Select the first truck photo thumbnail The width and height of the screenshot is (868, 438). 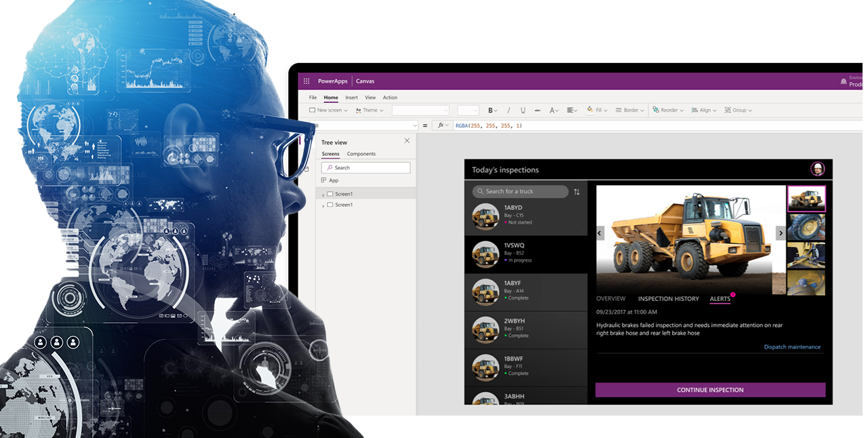coord(806,199)
